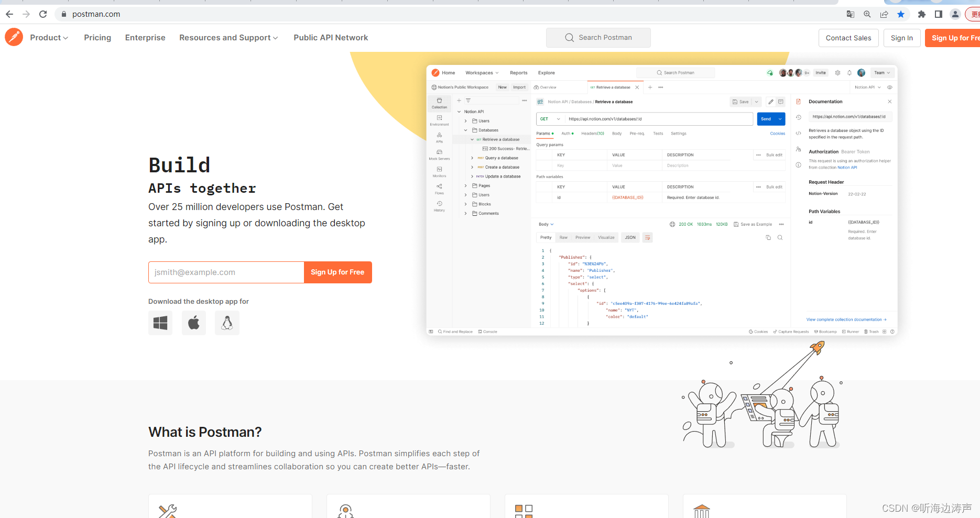980x518 pixels.
Task: Select History icon in app sidebar
Action: tap(439, 206)
